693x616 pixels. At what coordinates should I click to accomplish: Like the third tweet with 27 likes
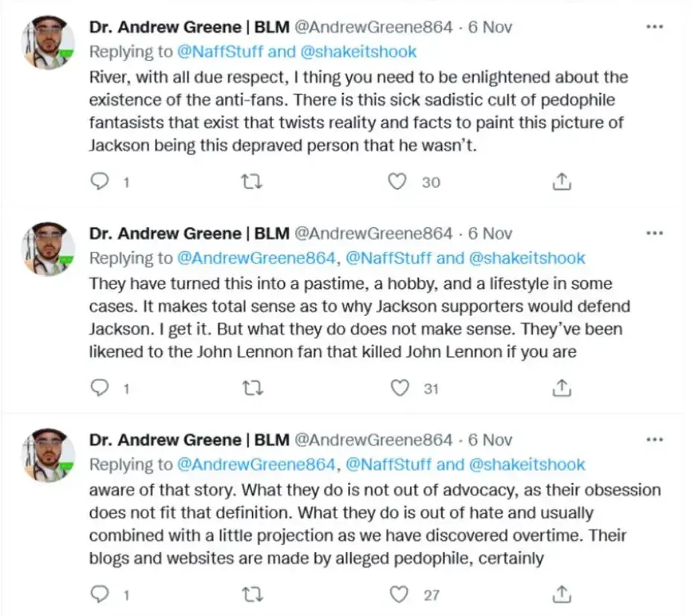[400, 594]
